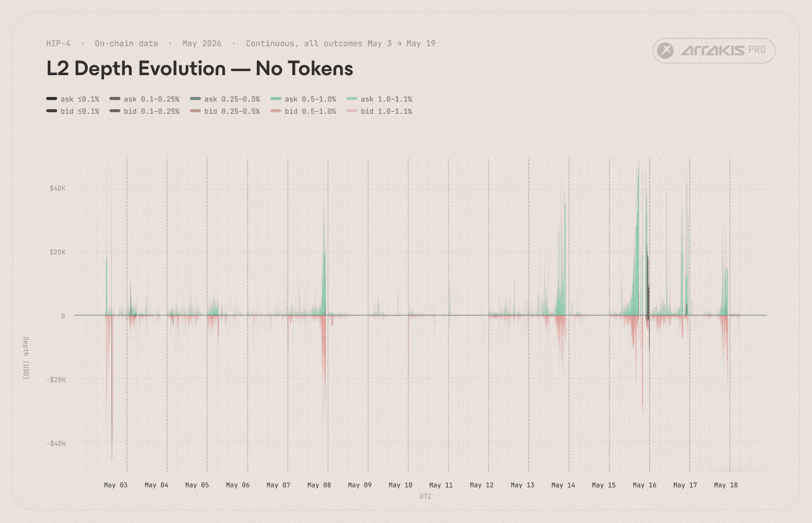Click the 'May 17' x-axis label
The image size is (812, 523).
coord(685,485)
